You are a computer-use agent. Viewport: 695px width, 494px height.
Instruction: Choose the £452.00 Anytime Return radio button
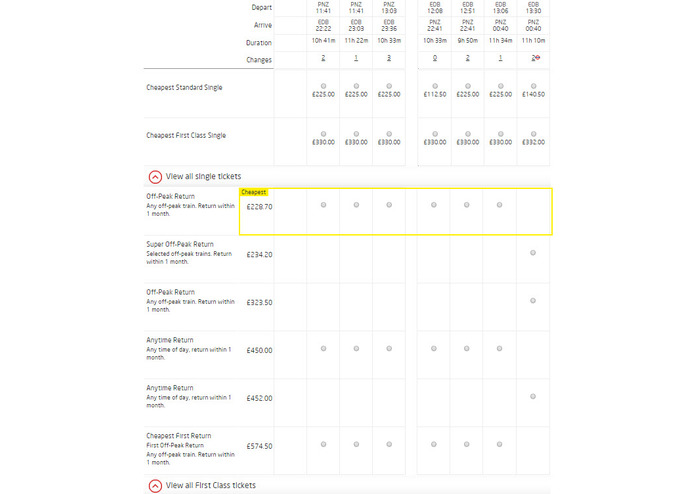tap(533, 396)
